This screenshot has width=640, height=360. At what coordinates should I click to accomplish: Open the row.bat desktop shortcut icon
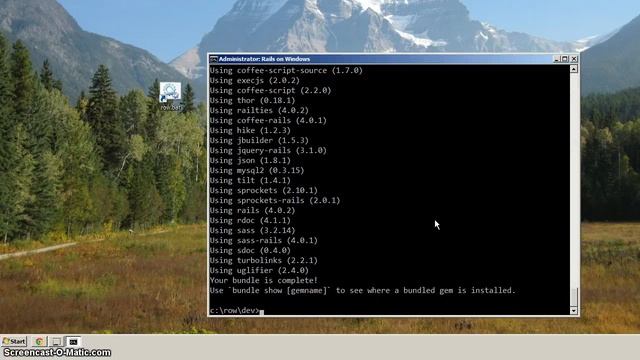[x=171, y=96]
